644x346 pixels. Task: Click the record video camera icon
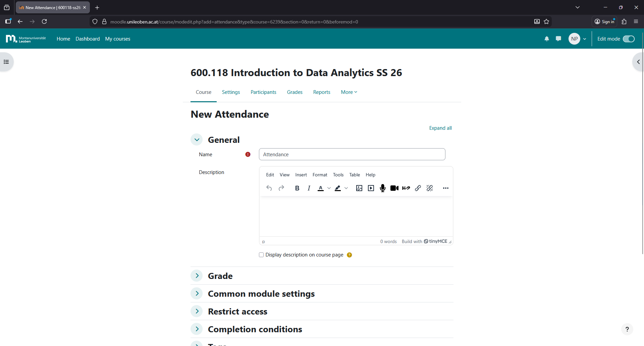394,188
